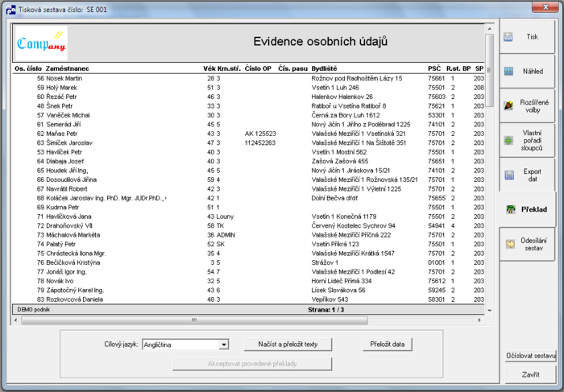Click the Očíslovat sestavu button

coord(530,356)
